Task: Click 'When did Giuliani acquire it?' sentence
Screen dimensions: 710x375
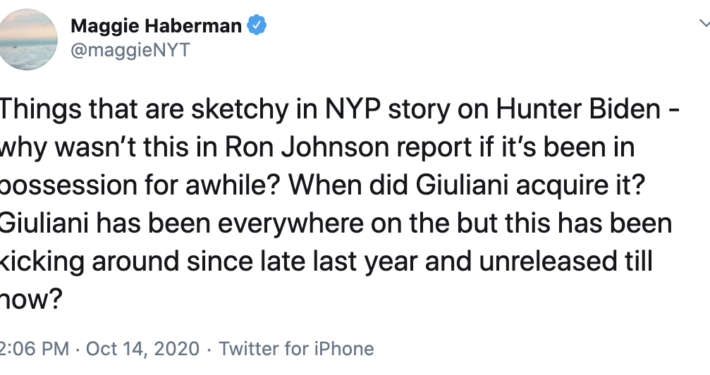Action: click(466, 186)
